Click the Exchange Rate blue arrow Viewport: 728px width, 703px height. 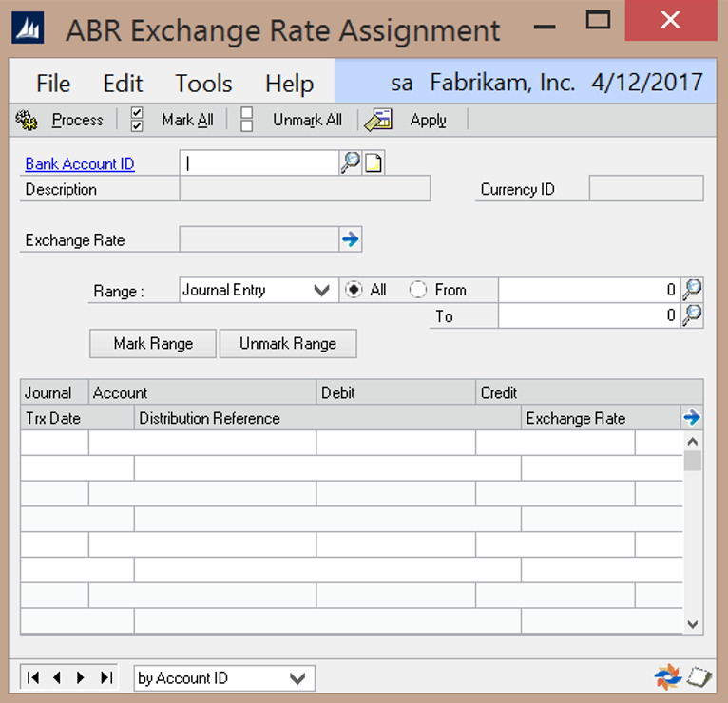click(351, 240)
